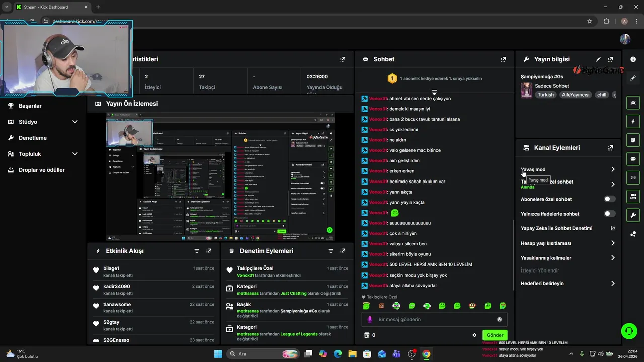
Task: Click the stream preview video thumbnail
Action: click(220, 176)
